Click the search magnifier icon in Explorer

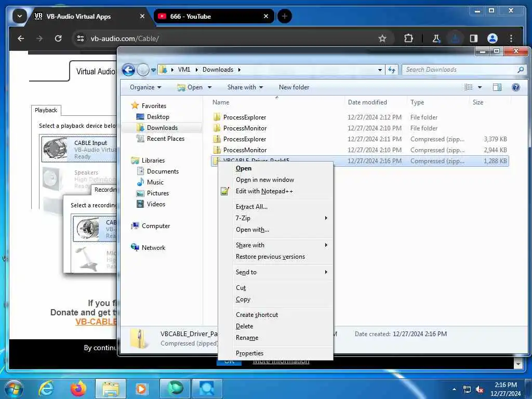pos(521,70)
